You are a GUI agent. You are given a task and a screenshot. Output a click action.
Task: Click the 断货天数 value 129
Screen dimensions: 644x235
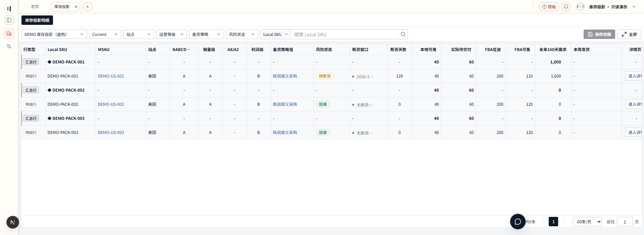click(399, 76)
